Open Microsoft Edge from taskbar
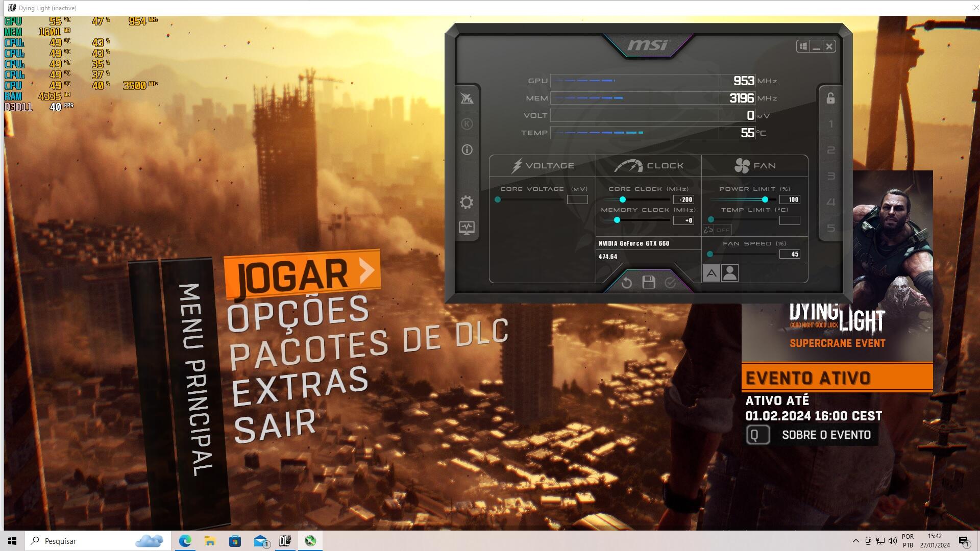Viewport: 980px width, 551px height. pos(185,541)
